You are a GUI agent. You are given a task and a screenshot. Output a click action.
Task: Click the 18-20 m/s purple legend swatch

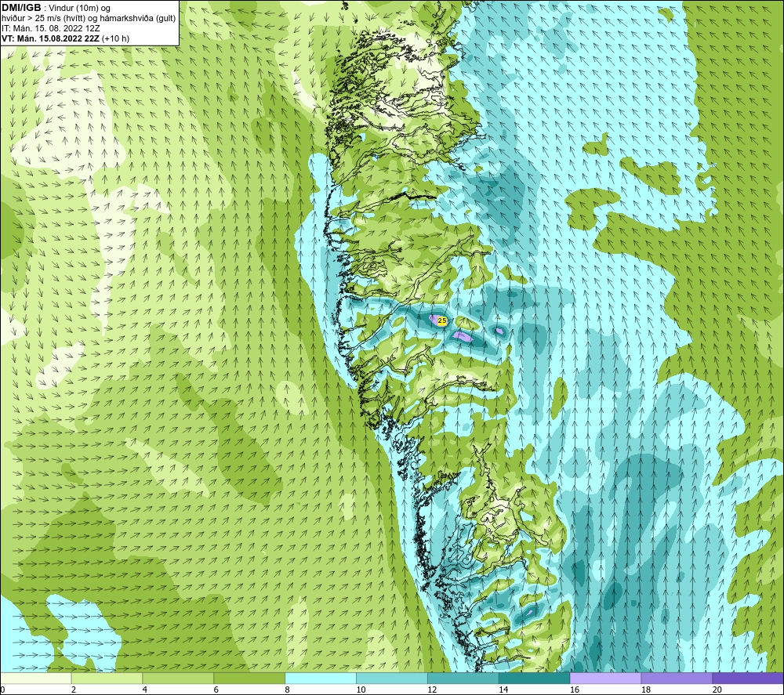pyautogui.click(x=677, y=679)
